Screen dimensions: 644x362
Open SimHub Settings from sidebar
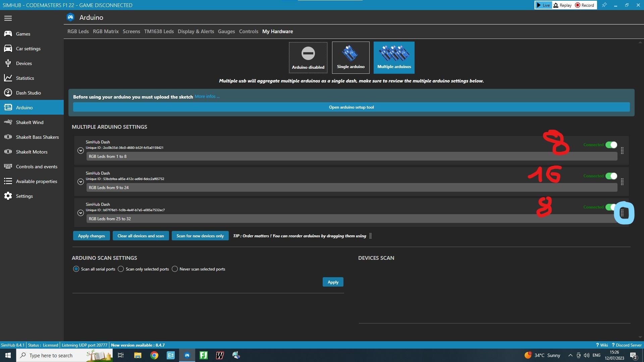point(32,196)
